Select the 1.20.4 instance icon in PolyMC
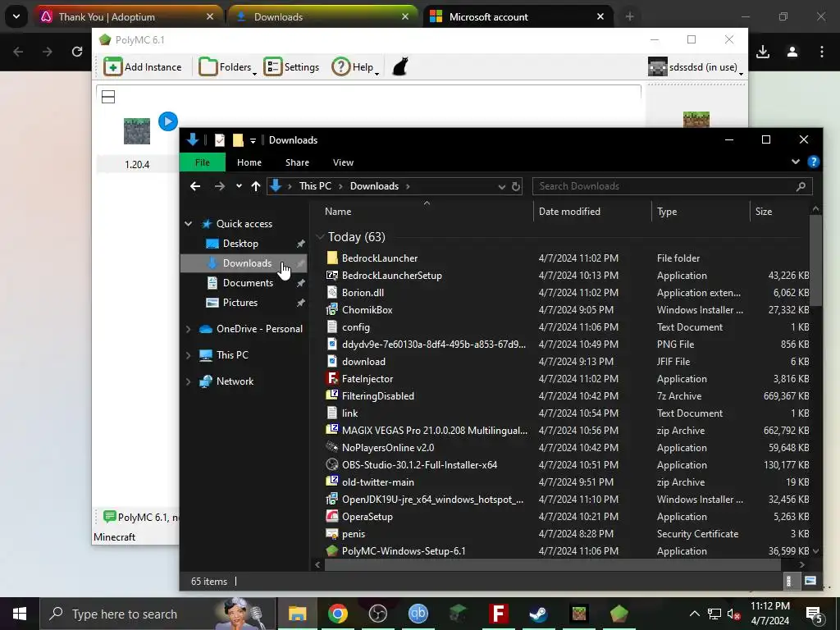 137,131
